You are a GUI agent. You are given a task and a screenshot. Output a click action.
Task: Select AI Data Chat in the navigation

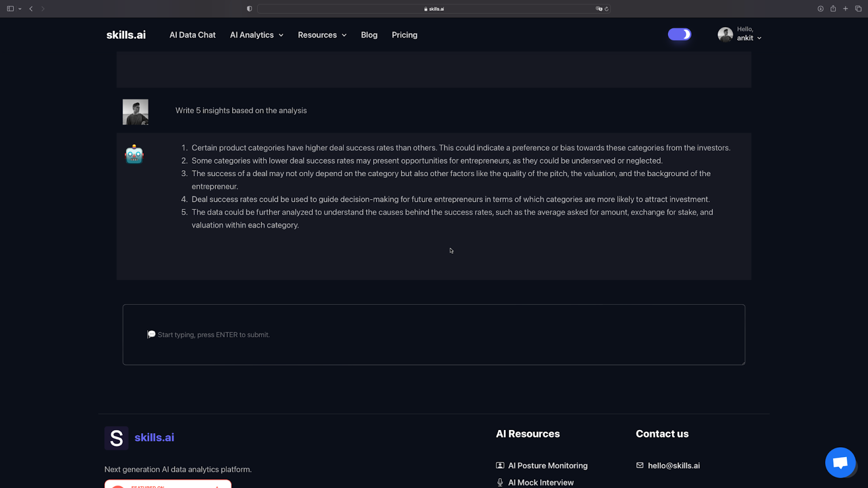pyautogui.click(x=192, y=35)
